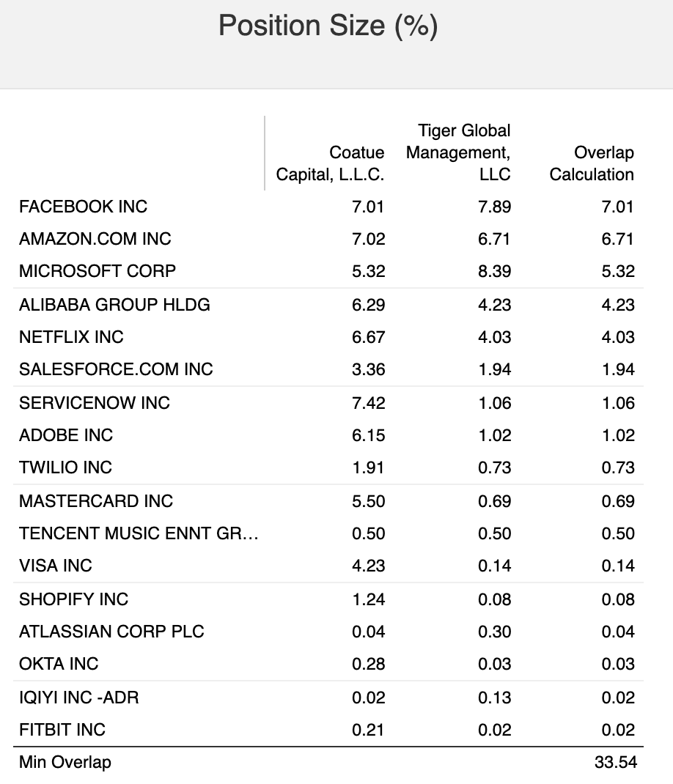This screenshot has height=784, width=673.
Task: Select the TWILIO INC row label
Action: [65, 467]
